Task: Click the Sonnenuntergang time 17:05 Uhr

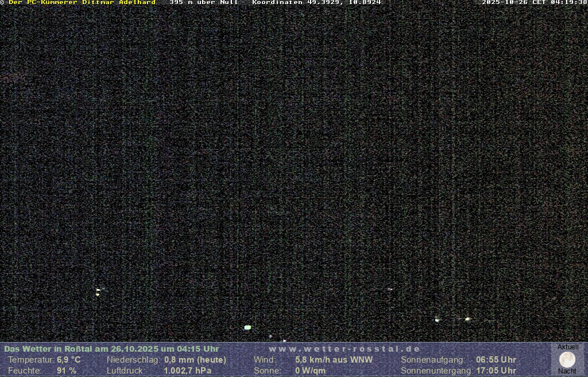Action: click(x=496, y=371)
